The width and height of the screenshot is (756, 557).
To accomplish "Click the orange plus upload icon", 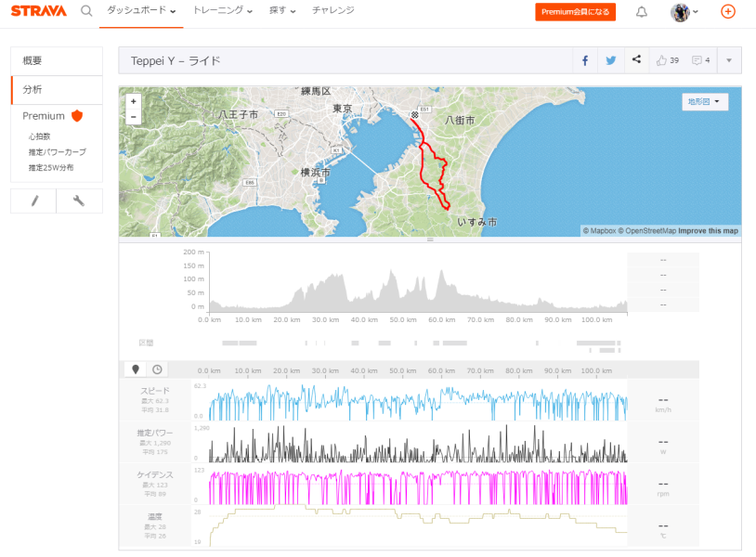I will (727, 11).
